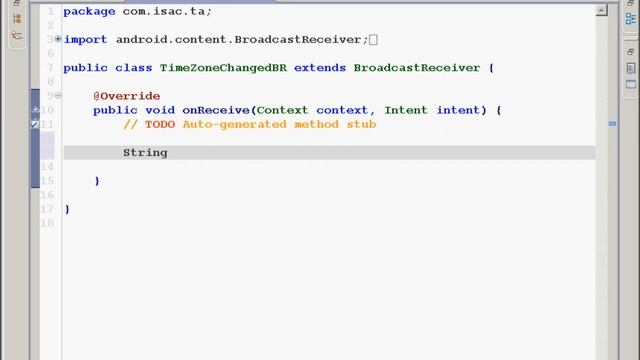Viewport: 640px width, 360px height.
Task: Click line number 18 in the ruler
Action: tap(47, 223)
